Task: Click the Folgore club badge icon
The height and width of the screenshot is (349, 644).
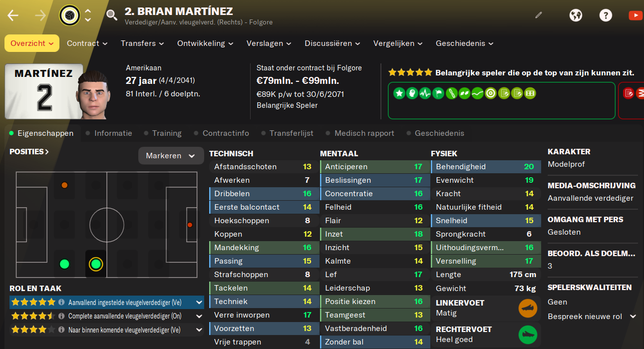Action: tap(69, 15)
